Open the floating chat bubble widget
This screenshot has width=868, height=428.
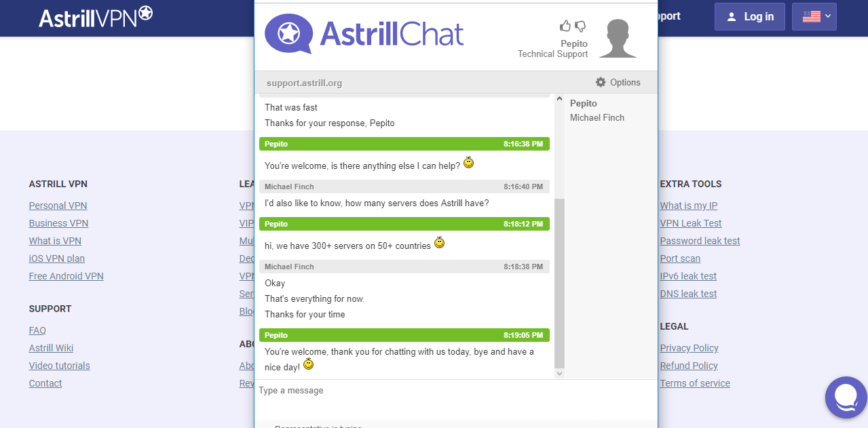click(x=846, y=397)
